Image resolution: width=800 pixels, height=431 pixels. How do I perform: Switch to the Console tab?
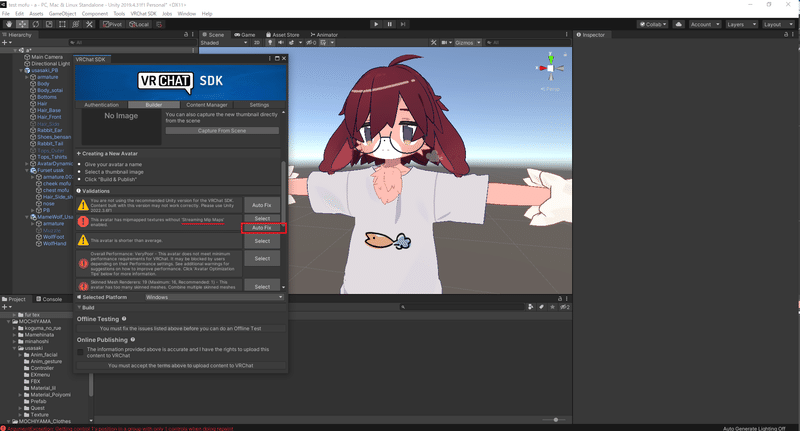pyautogui.click(x=49, y=299)
